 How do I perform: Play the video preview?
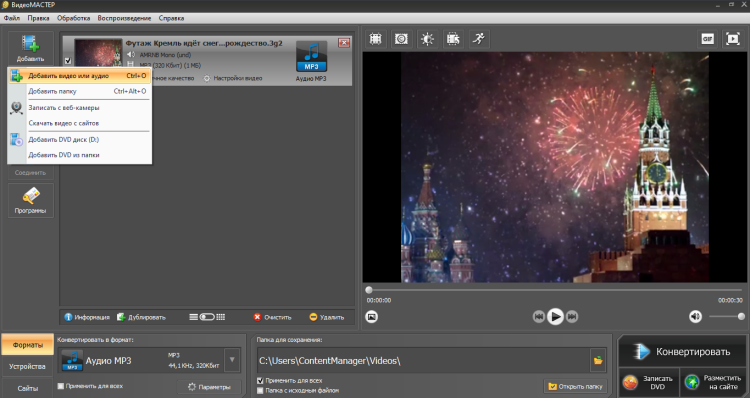click(x=555, y=317)
